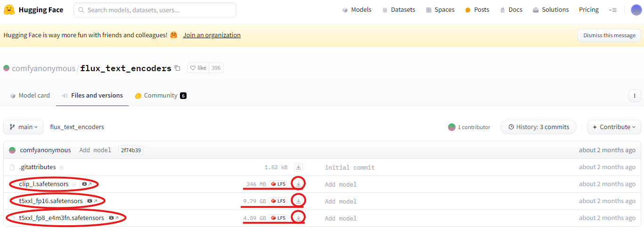Open the Solutions navigation link

click(551, 10)
